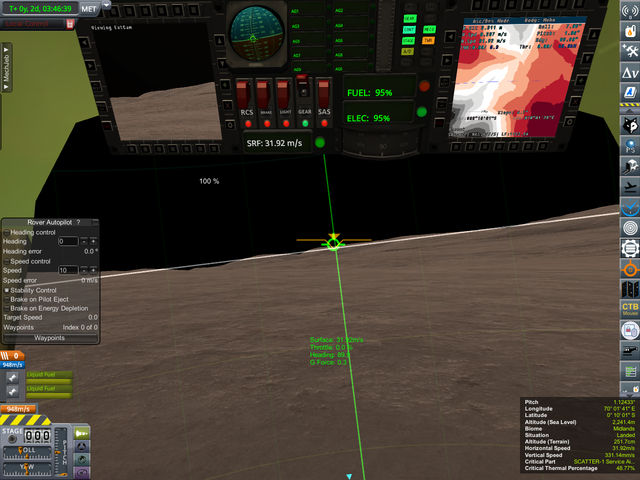This screenshot has height=480, width=640.
Task: Open the blue clock alarm icon
Action: (629, 207)
